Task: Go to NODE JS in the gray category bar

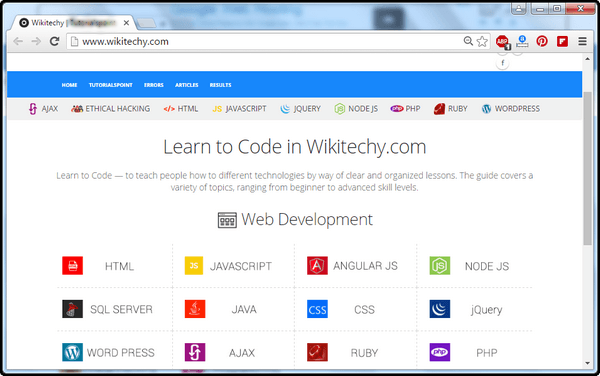Action: (356, 109)
